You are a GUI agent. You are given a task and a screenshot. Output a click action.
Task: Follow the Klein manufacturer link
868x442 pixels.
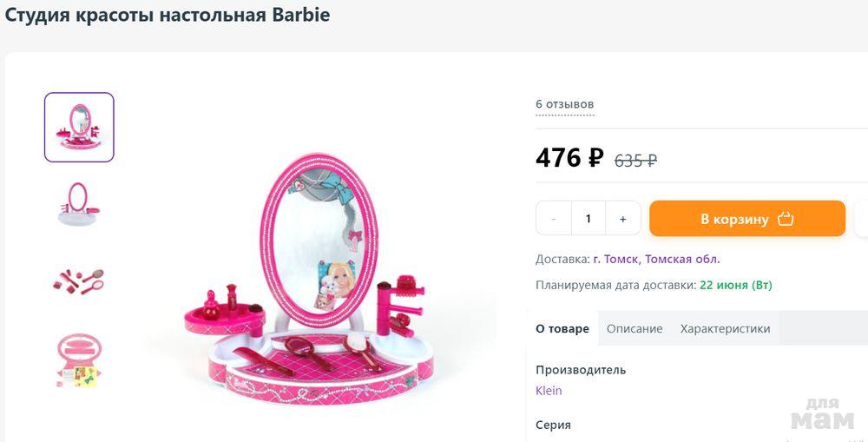[549, 391]
